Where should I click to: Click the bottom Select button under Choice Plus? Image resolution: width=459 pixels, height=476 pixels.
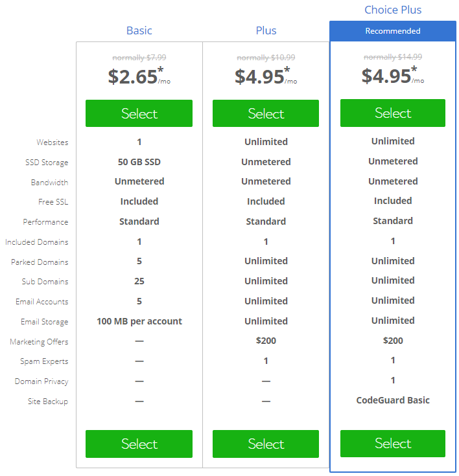coord(393,444)
